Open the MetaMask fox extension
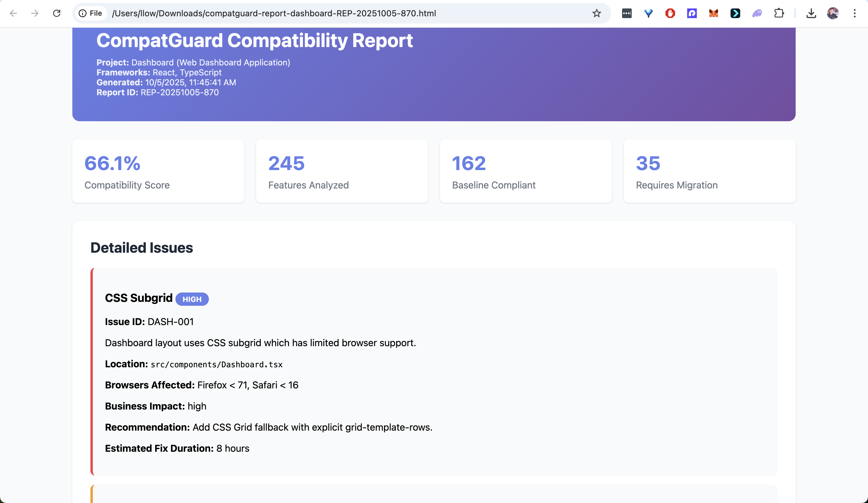868x503 pixels. [713, 14]
